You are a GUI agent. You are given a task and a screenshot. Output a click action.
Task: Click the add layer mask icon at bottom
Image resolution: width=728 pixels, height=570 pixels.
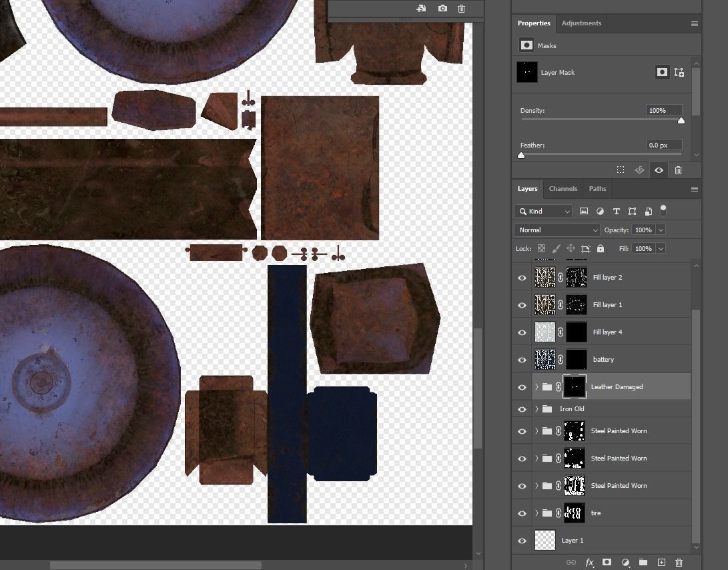pyautogui.click(x=607, y=562)
